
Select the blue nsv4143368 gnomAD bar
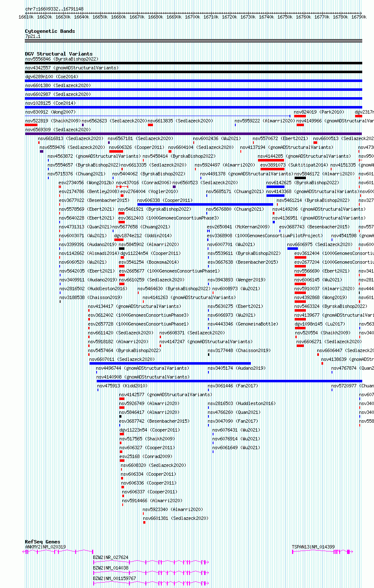pyautogui.click(x=275, y=196)
